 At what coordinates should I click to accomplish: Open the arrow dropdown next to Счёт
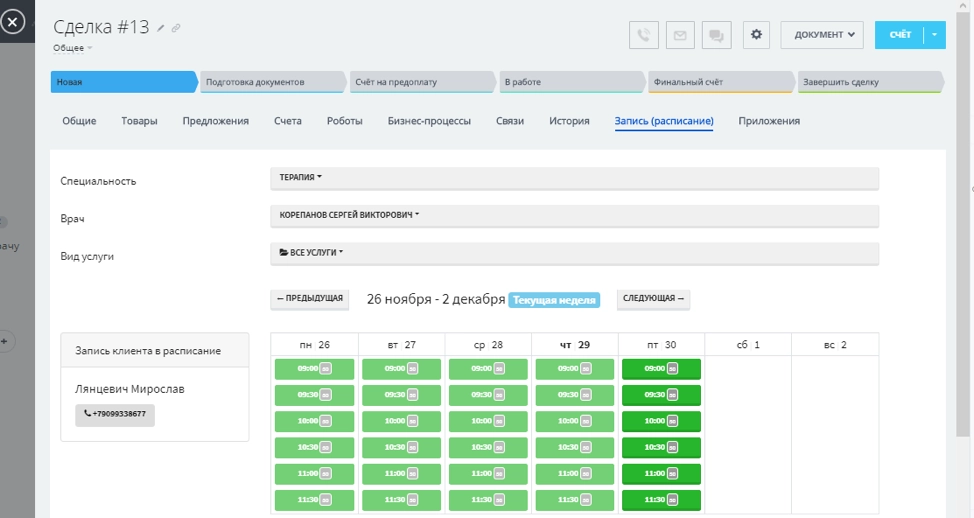pos(934,35)
